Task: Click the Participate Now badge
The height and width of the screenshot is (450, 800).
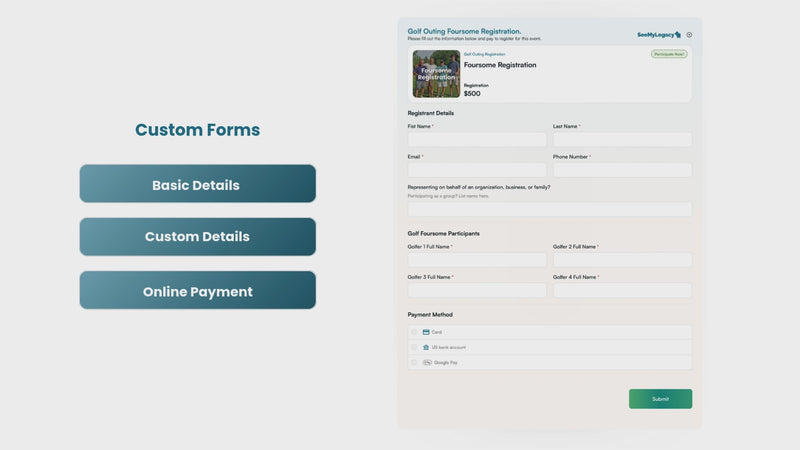Action: click(x=669, y=54)
